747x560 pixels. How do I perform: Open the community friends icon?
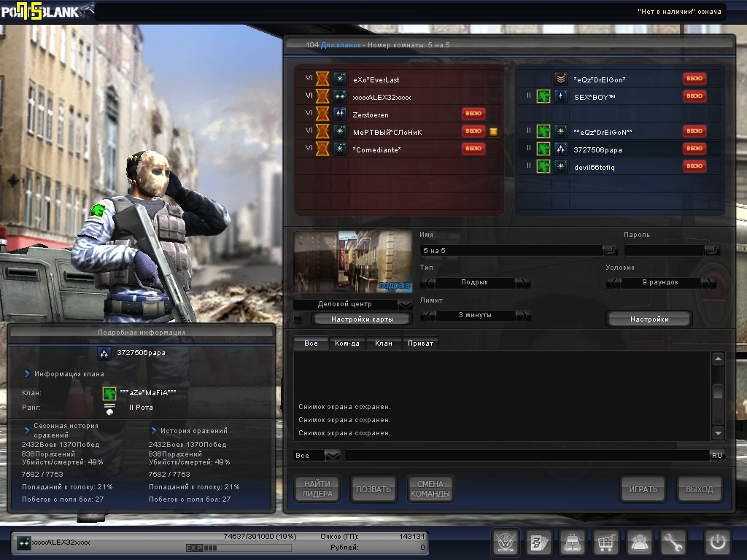(x=640, y=542)
